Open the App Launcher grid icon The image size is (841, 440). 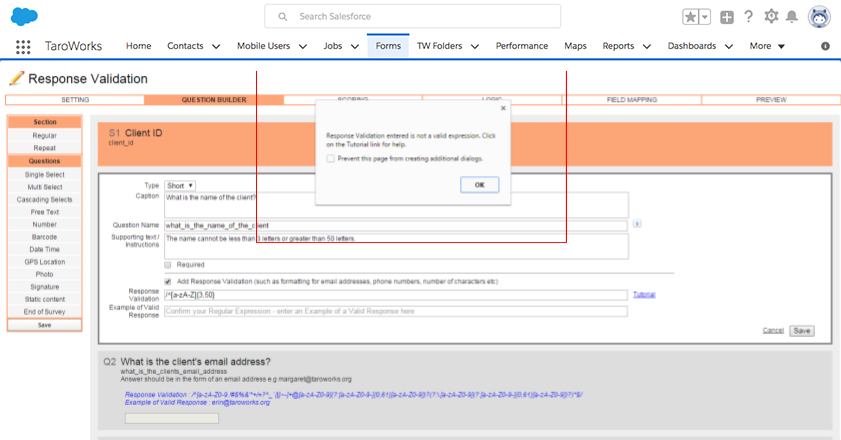23,47
